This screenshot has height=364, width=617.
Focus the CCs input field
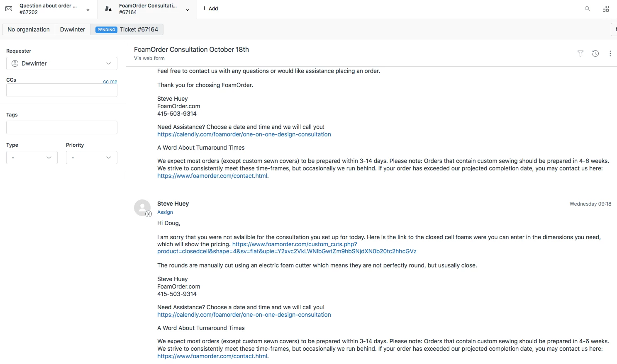(62, 90)
